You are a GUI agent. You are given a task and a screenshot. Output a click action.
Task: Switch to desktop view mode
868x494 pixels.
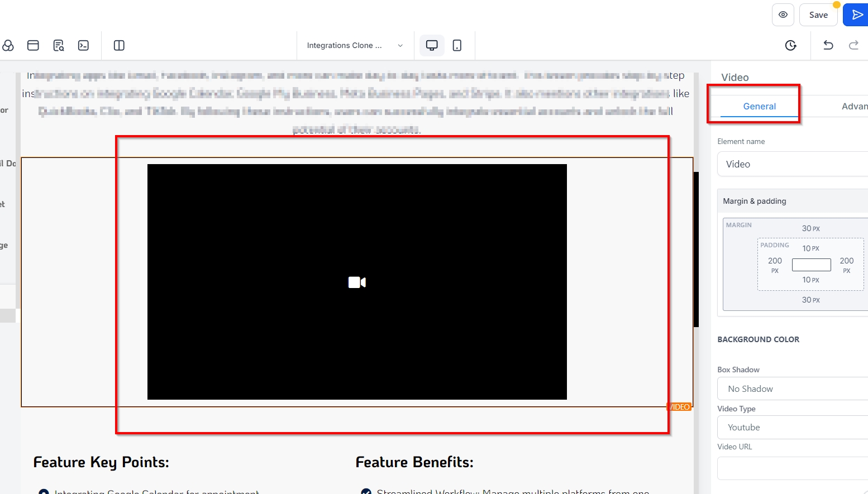[432, 46]
